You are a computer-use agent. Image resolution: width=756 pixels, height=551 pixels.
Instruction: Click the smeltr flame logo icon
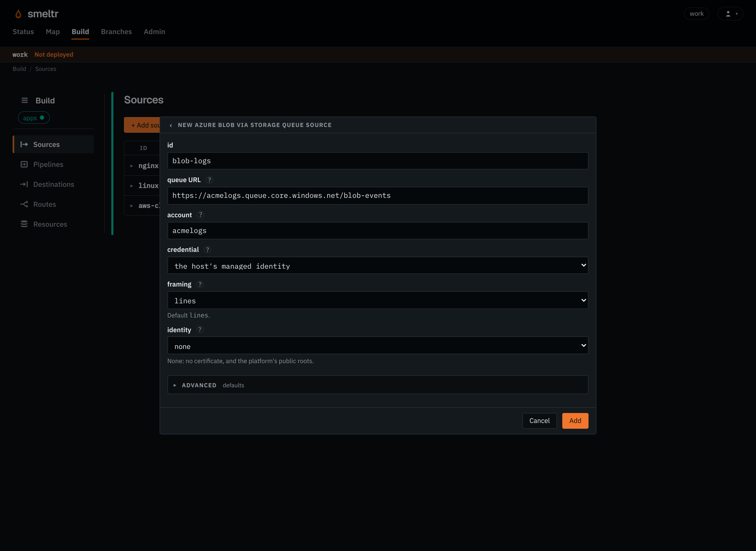pos(18,14)
